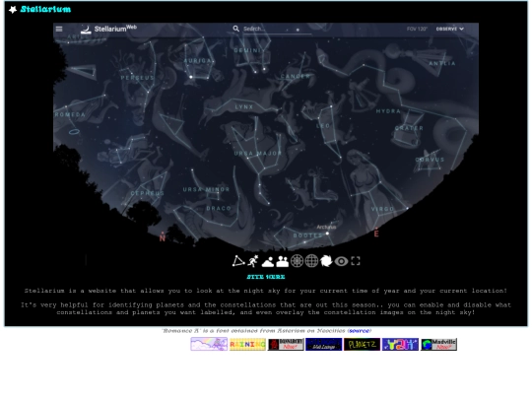
Task: Click the fullscreen brackets icon
Action: coord(356,261)
